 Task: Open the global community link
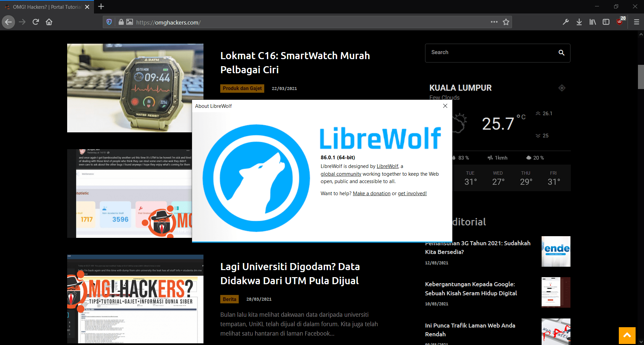click(x=341, y=174)
